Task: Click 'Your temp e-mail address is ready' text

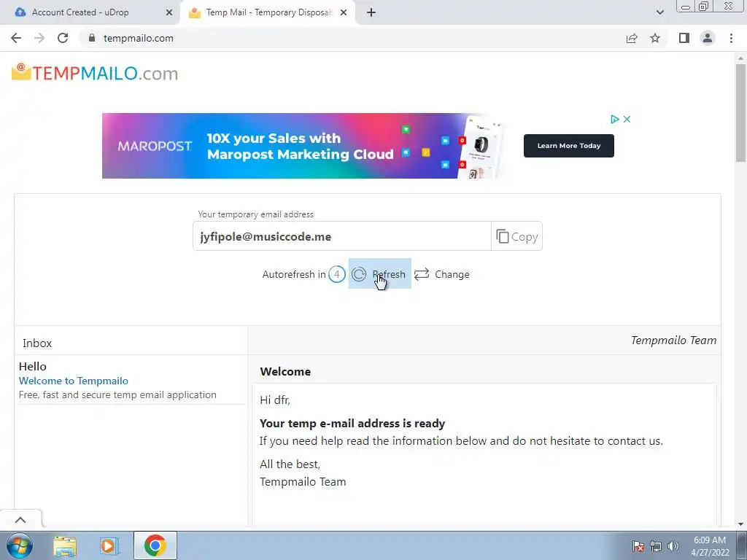Action: [x=352, y=424]
